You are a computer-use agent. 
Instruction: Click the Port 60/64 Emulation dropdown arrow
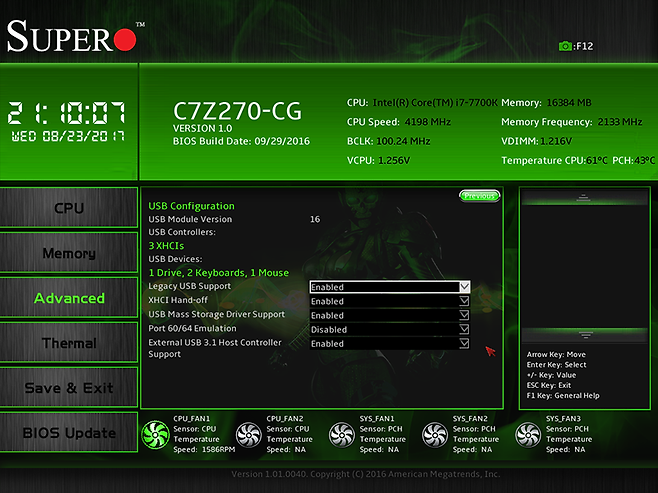[x=464, y=329]
